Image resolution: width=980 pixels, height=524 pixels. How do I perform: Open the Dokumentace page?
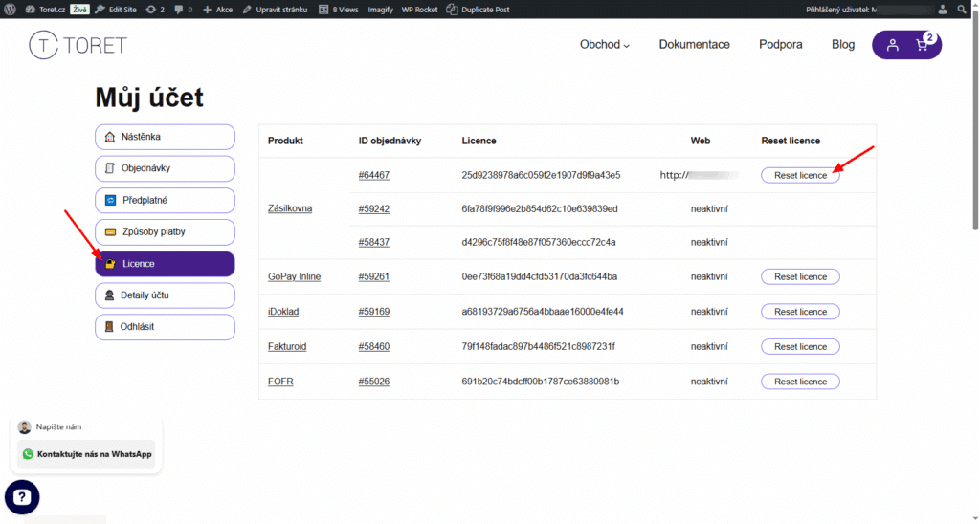(695, 44)
